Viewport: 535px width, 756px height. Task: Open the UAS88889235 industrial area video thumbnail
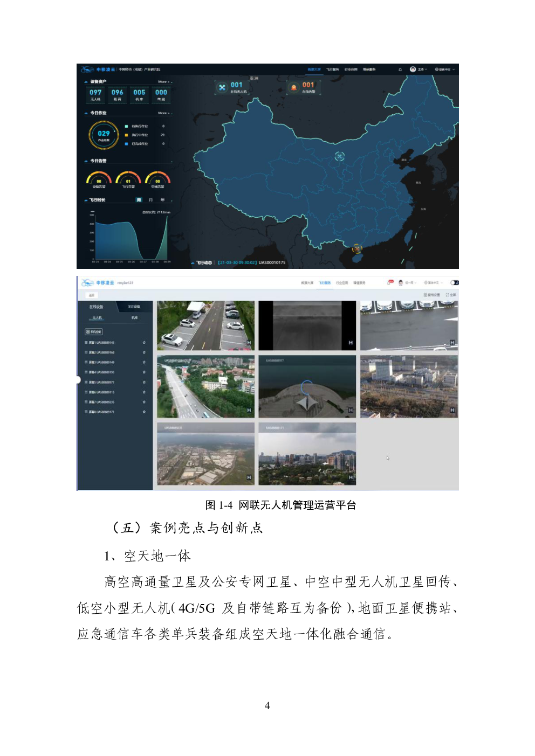tap(205, 454)
